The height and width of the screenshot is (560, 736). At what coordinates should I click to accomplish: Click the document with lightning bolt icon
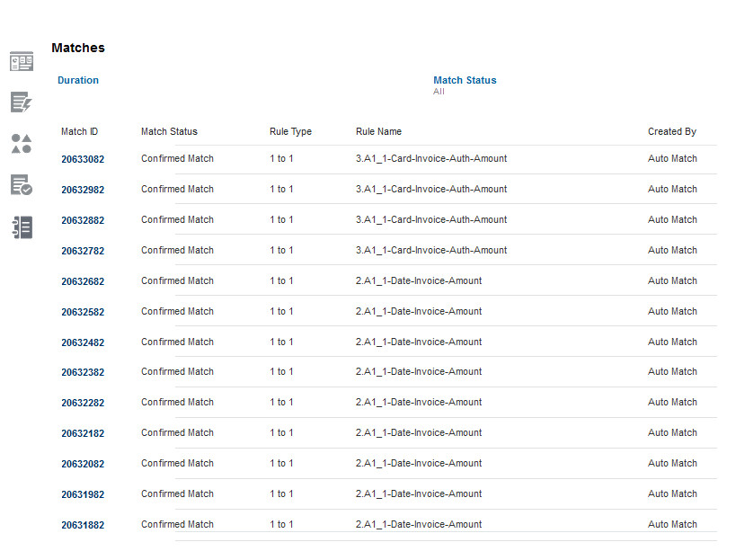[22, 102]
